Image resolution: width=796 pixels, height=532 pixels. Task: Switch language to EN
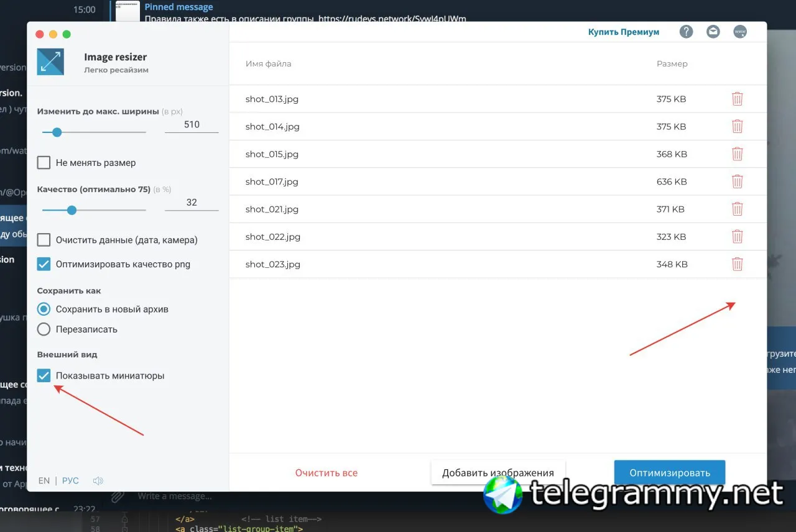tap(44, 480)
